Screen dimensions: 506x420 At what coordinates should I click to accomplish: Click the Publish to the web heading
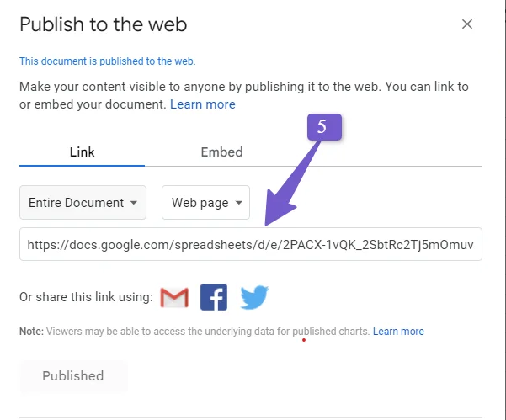click(104, 24)
